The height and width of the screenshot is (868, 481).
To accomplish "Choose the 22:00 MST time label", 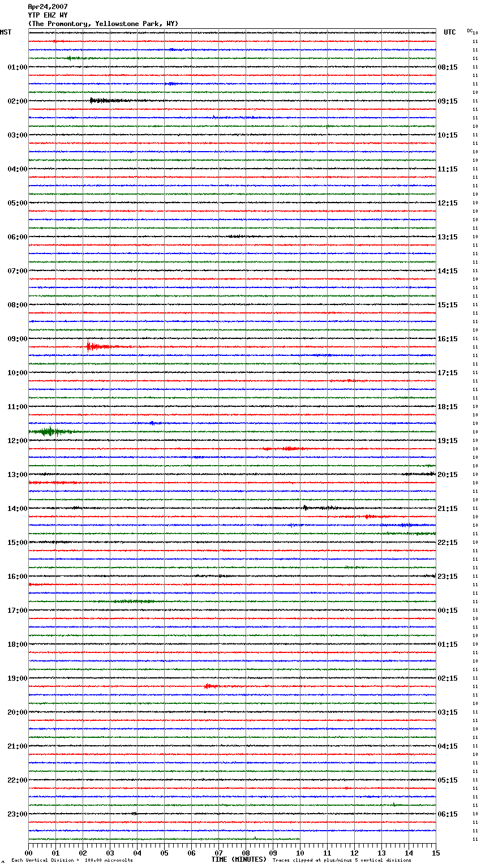I will click(x=17, y=780).
